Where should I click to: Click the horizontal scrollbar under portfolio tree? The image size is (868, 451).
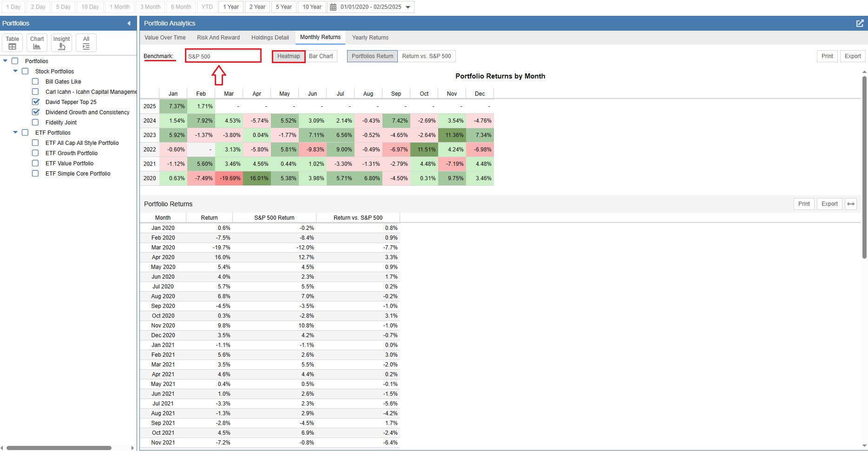click(59, 448)
